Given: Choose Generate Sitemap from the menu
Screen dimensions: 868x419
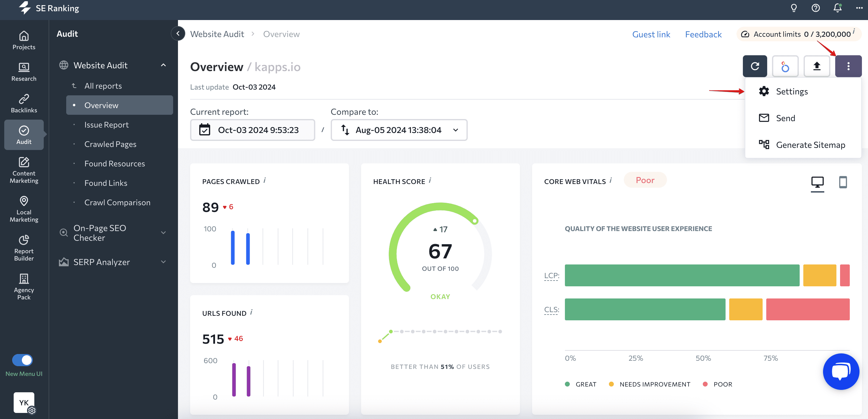Looking at the screenshot, I should tap(803, 145).
